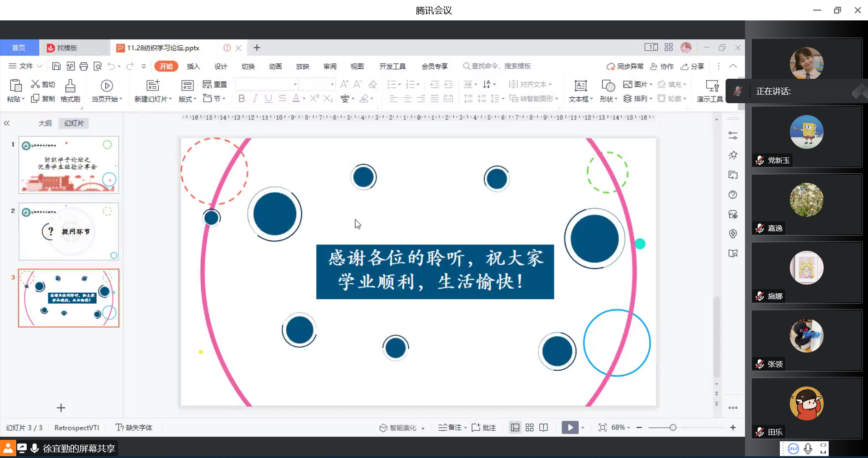Switch to normal view in status bar

[x=515, y=428]
